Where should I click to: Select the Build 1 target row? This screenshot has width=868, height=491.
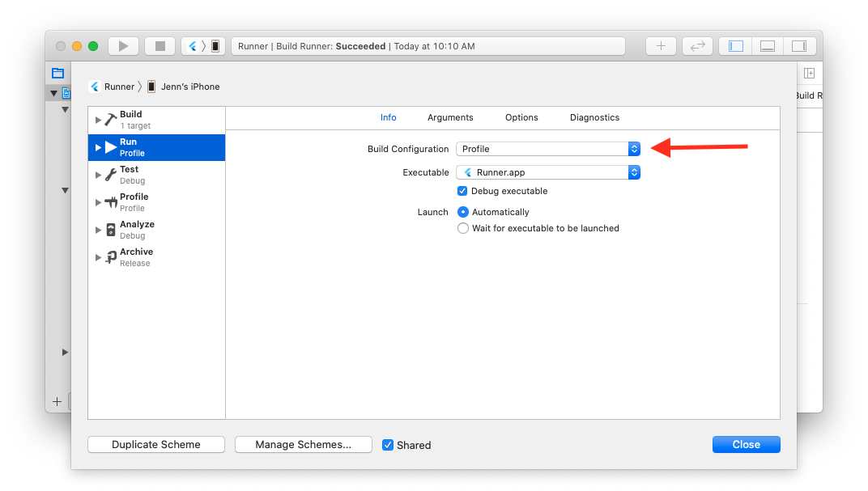click(x=156, y=120)
